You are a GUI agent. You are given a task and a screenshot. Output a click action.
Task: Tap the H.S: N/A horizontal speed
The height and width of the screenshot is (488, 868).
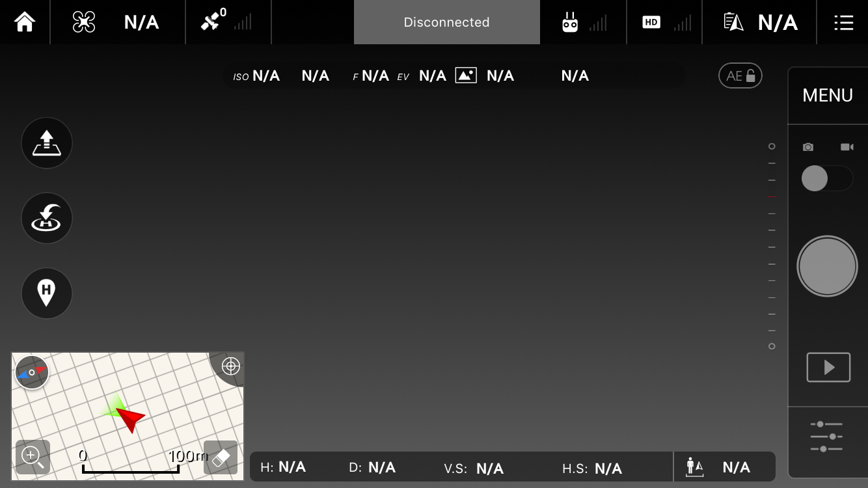pyautogui.click(x=592, y=468)
